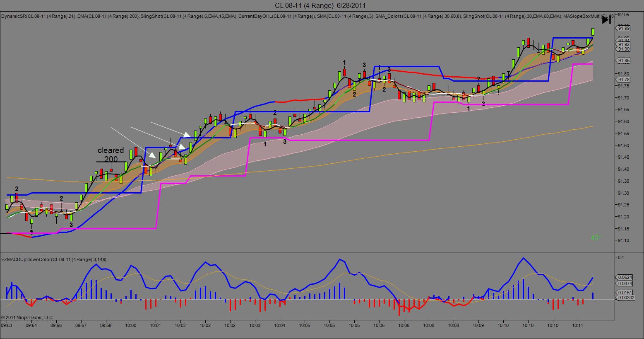Image resolution: width=644 pixels, height=339 pixels.
Task: Click the EZMACDUpDownColor panel label
Action: point(54,259)
